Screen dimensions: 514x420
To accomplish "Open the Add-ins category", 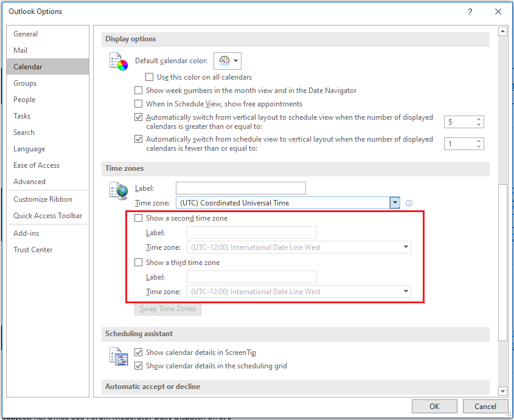I will 47,233.
